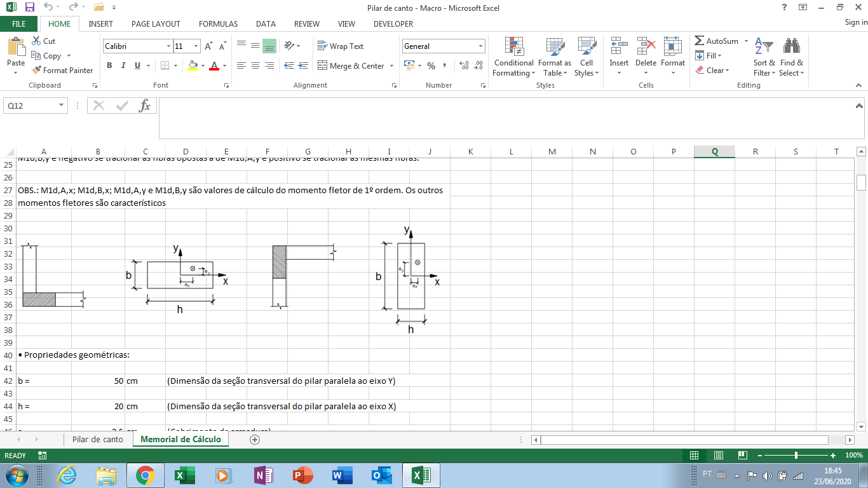This screenshot has width=868, height=488.
Task: Switch to the PAGE LAYOUT ribbon tab
Action: click(156, 24)
